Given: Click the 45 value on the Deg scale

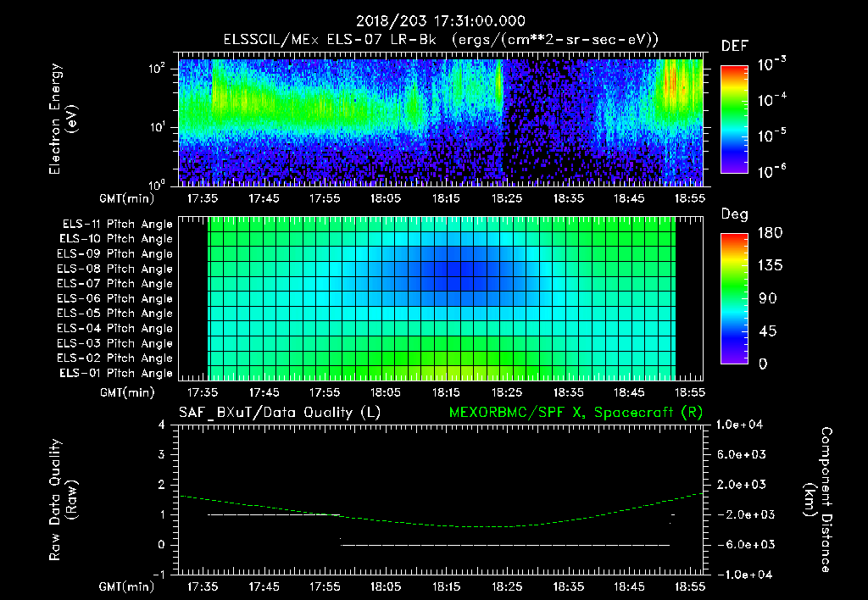Looking at the screenshot, I should click(768, 331).
